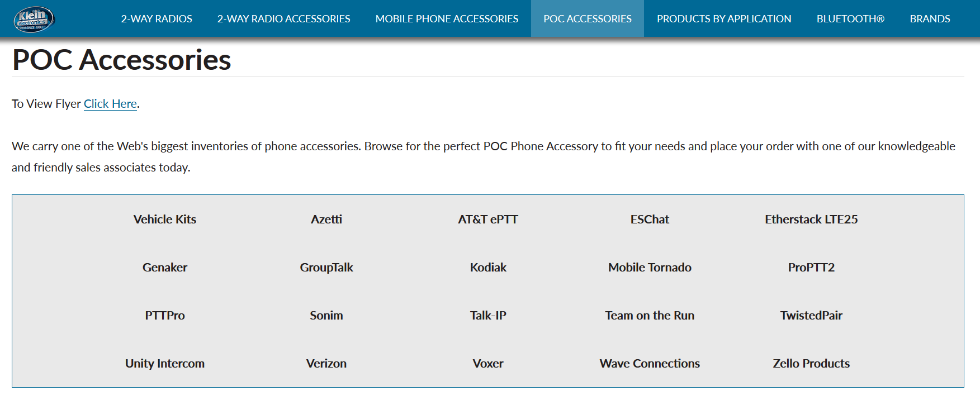
Task: Follow the 'Click Here' flyer link
Action: pos(110,104)
